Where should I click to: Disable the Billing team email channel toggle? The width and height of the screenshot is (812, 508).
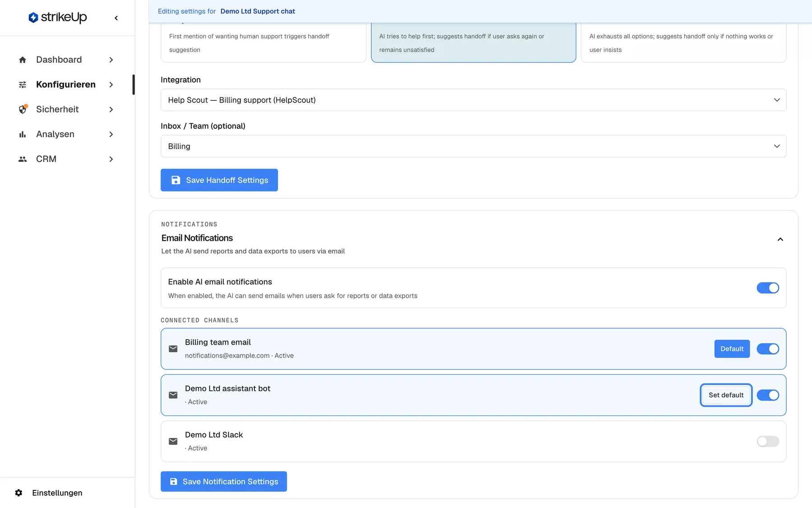coord(768,349)
